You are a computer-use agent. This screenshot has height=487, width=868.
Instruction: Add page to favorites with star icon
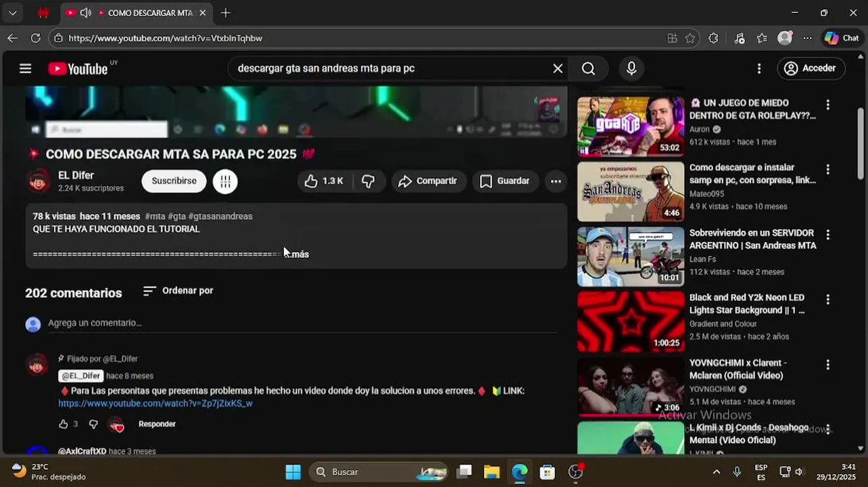tap(690, 39)
